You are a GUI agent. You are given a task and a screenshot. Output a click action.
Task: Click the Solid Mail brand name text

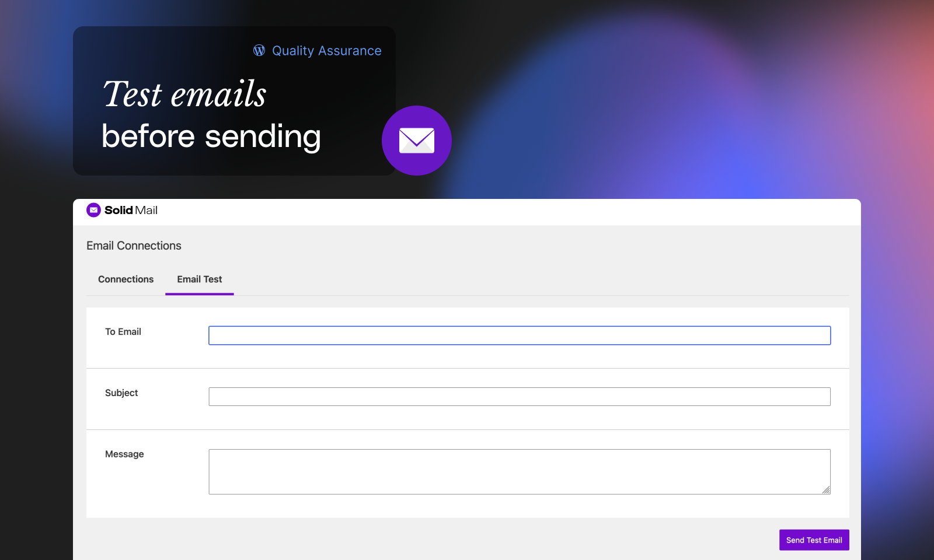(131, 210)
